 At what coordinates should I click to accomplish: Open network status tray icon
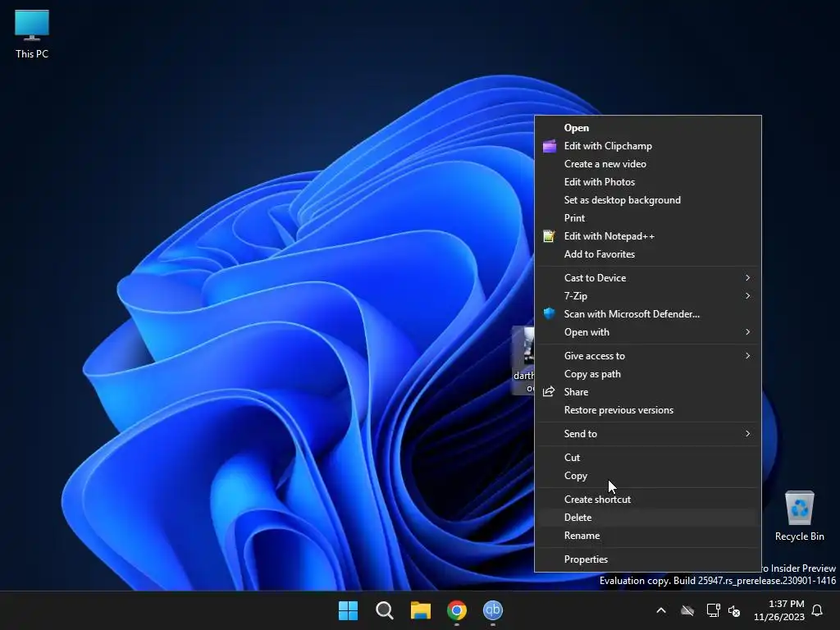click(x=713, y=610)
